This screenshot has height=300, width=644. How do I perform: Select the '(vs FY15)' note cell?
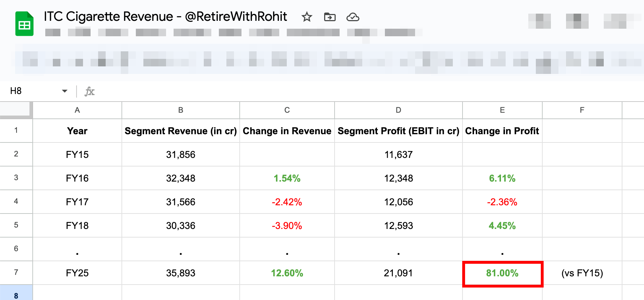(x=582, y=273)
